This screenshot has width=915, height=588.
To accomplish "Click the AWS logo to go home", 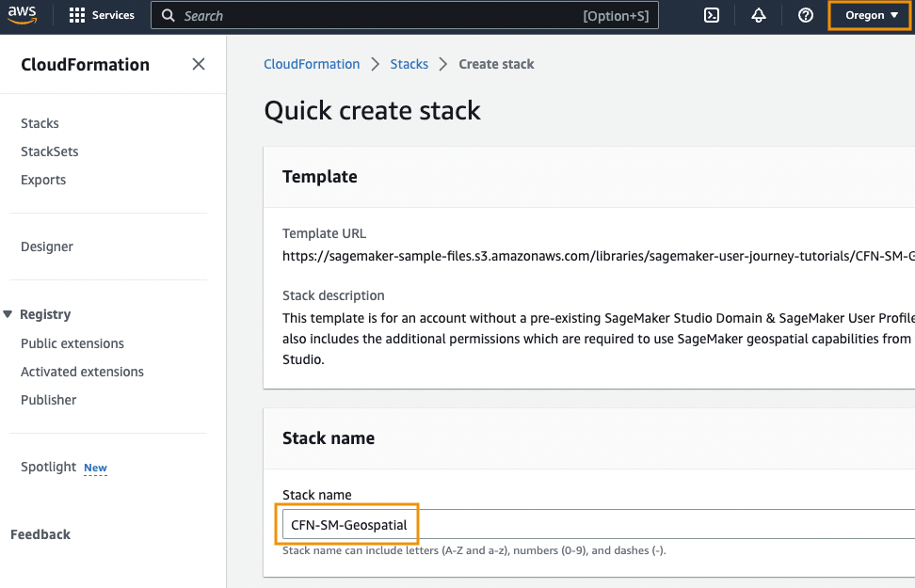I will (22, 14).
